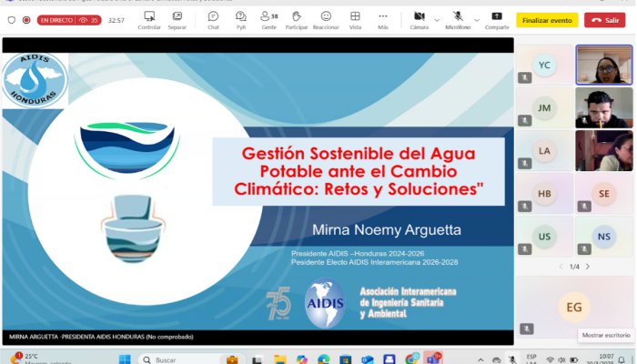The width and height of the screenshot is (637, 364).
Task: Click the muted mic icon on NS tile
Action: click(x=584, y=249)
